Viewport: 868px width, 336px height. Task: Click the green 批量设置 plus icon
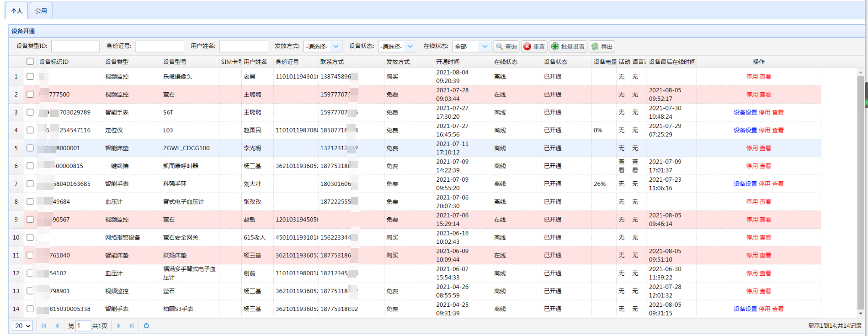tap(555, 47)
